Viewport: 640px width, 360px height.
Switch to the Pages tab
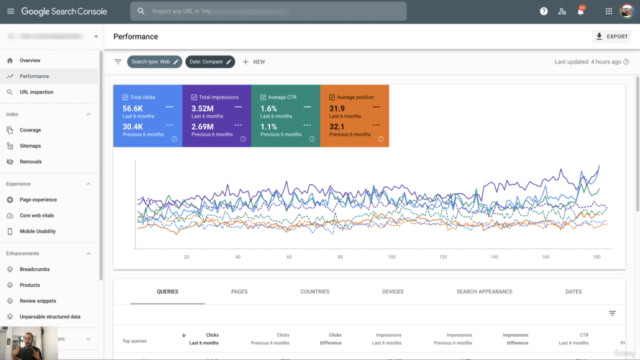click(239, 291)
